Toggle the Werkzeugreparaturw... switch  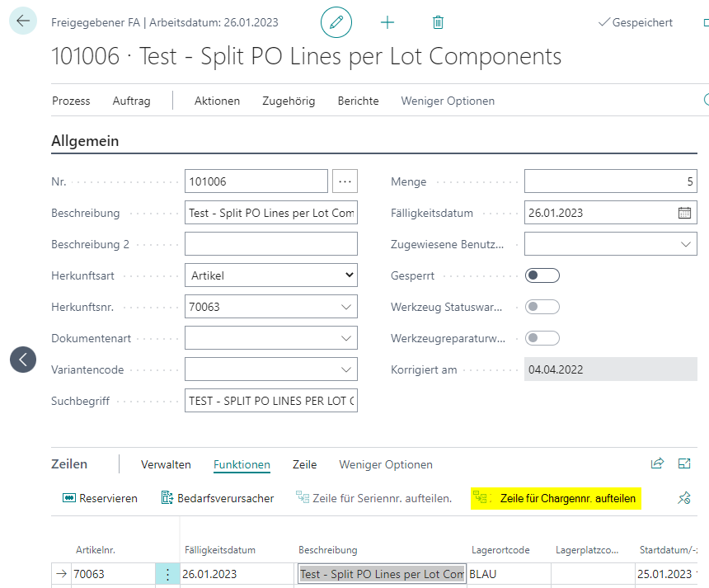coord(542,338)
